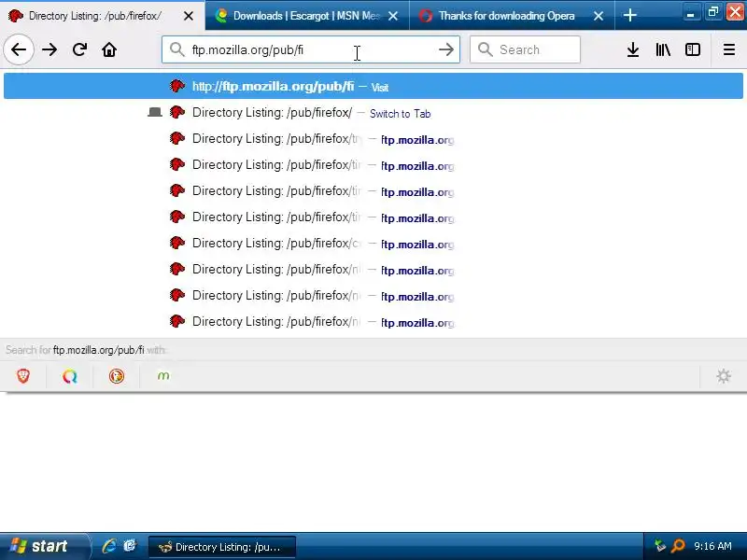Screen dimensions: 747x560
Task: Go back to the previous page
Action: coord(19,49)
